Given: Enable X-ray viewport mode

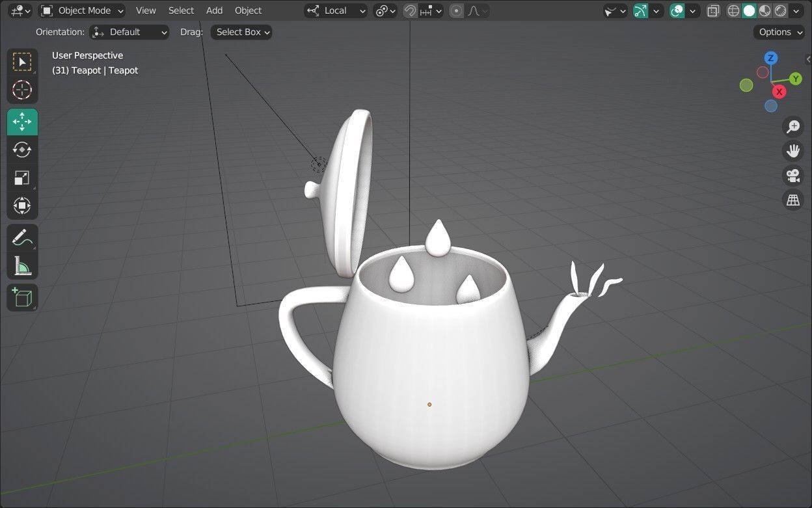Looking at the screenshot, I should coord(713,10).
